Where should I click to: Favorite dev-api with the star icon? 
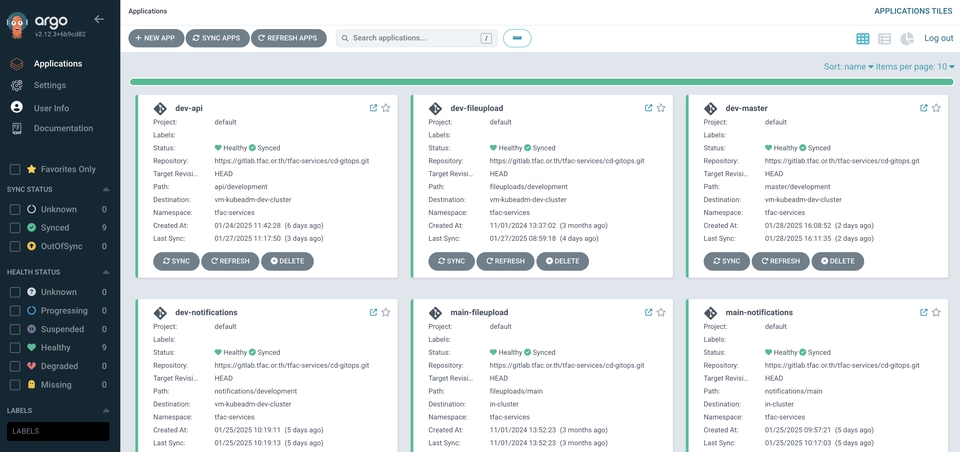[x=386, y=108]
